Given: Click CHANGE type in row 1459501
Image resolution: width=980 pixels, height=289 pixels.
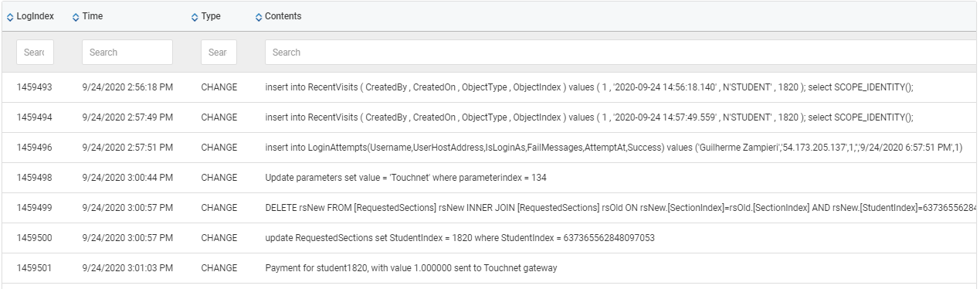Looking at the screenshot, I should (x=219, y=268).
